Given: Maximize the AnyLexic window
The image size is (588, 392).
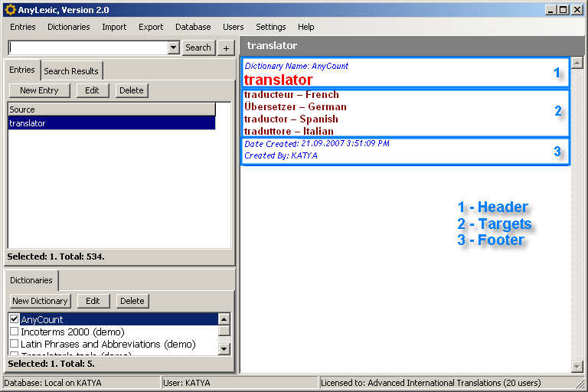Looking at the screenshot, I should [563, 10].
